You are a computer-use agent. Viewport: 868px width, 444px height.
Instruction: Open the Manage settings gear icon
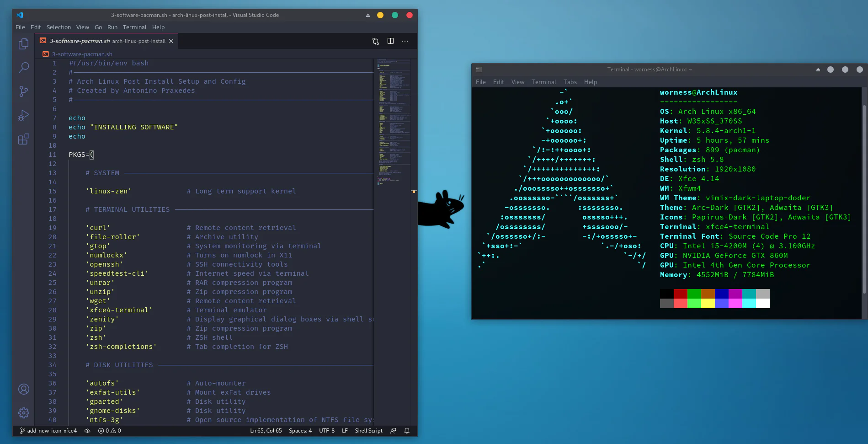pyautogui.click(x=23, y=412)
